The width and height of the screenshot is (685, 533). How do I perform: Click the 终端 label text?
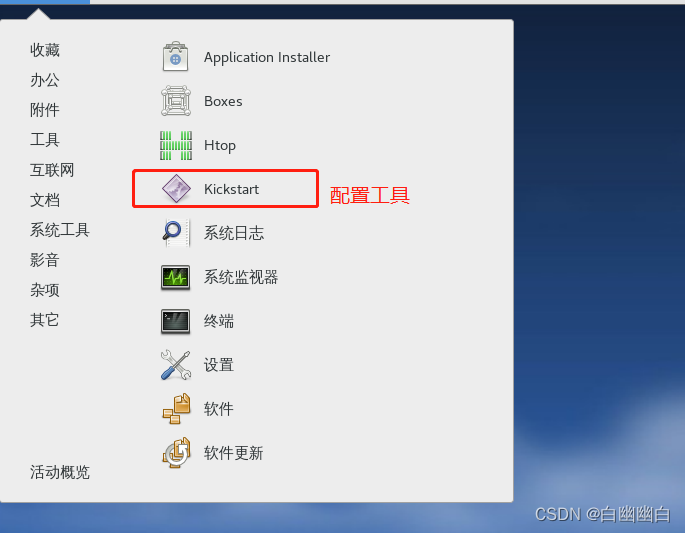point(218,321)
